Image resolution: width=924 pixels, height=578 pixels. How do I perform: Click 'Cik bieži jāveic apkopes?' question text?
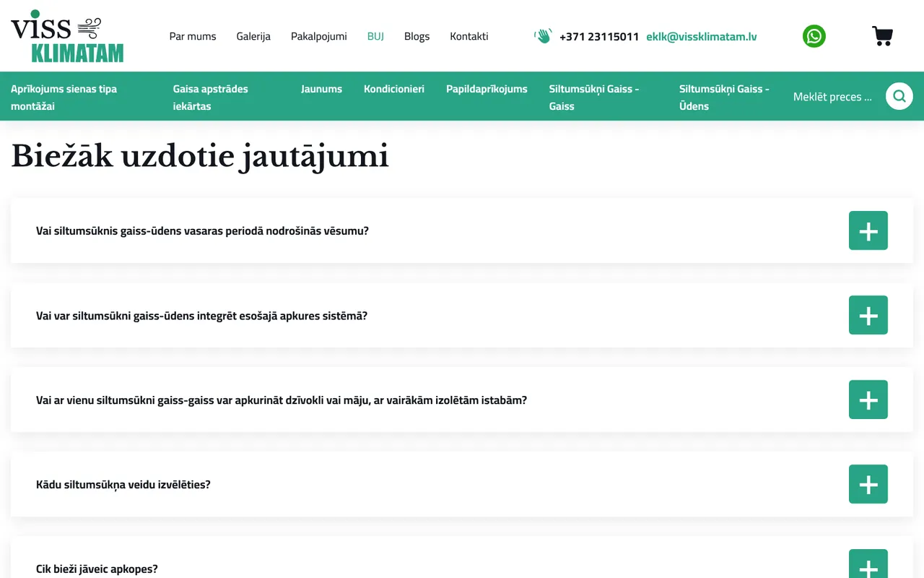[97, 569]
